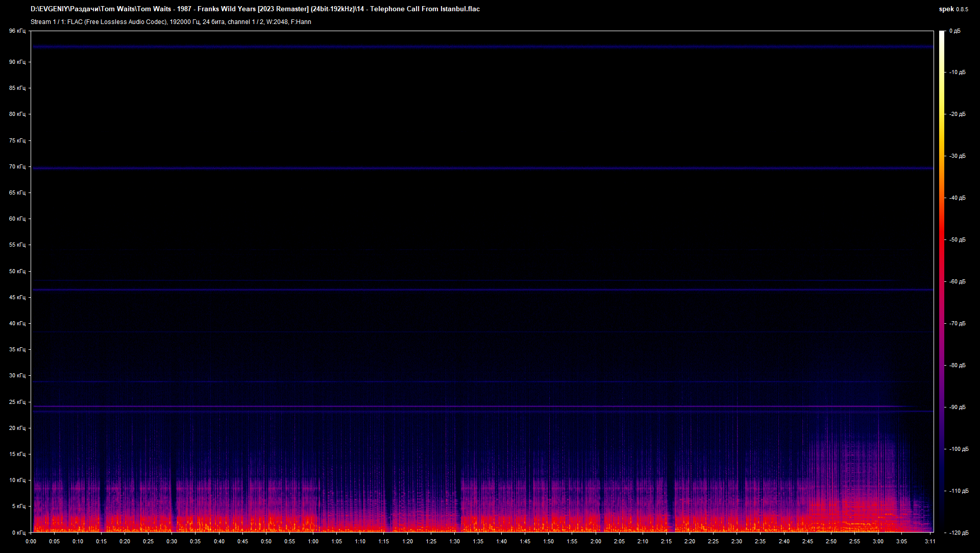Image resolution: width=980 pixels, height=553 pixels.
Task: Click the 0:15 time axis label
Action: click(102, 542)
